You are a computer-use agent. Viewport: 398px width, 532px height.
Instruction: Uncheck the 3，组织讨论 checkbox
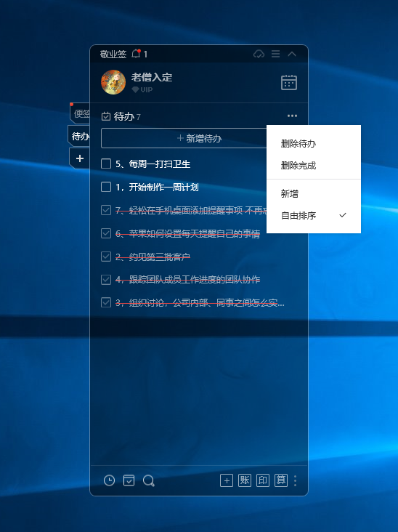[x=106, y=302]
